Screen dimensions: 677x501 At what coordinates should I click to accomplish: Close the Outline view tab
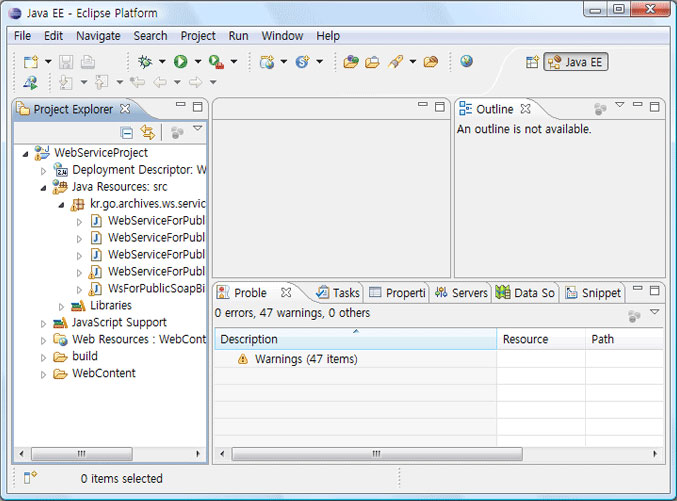coord(525,109)
